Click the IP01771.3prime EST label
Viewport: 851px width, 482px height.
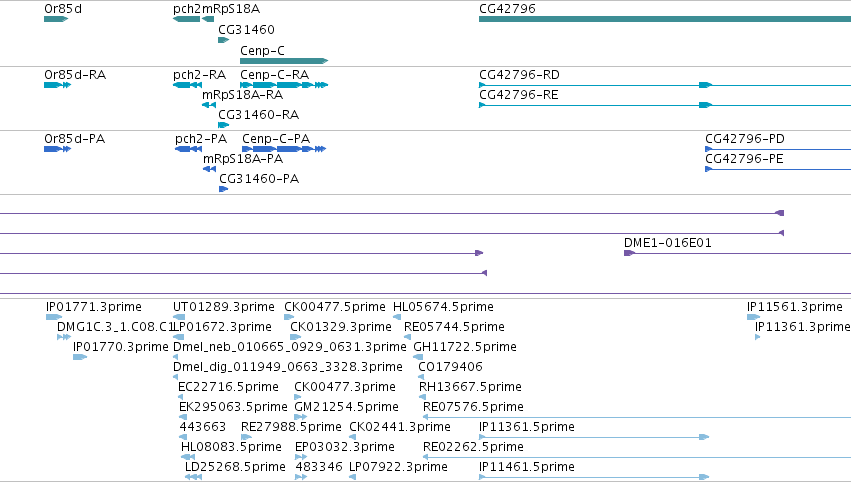[94, 307]
